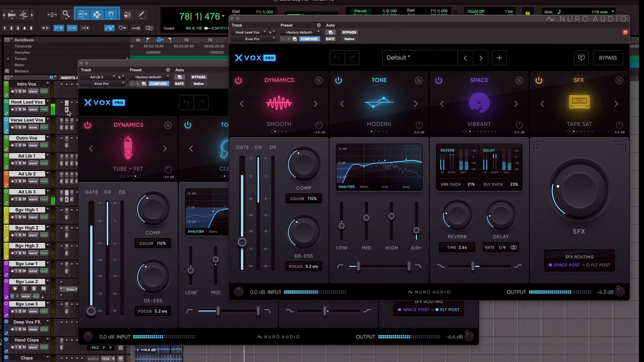The image size is (644, 362).
Task: Toggle SAFE in front plugin header
Action: click(x=330, y=39)
